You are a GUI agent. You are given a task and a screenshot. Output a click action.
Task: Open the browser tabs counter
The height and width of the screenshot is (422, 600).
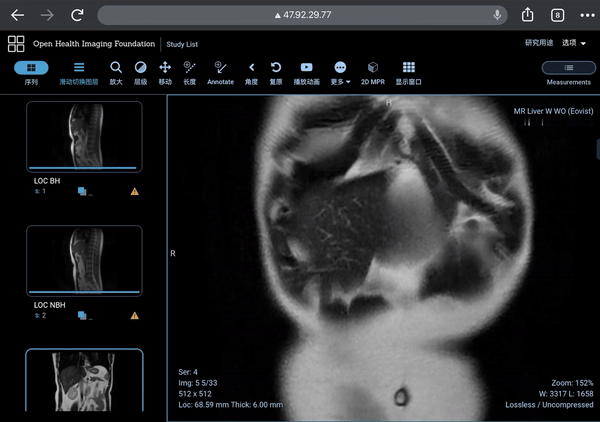click(x=557, y=15)
